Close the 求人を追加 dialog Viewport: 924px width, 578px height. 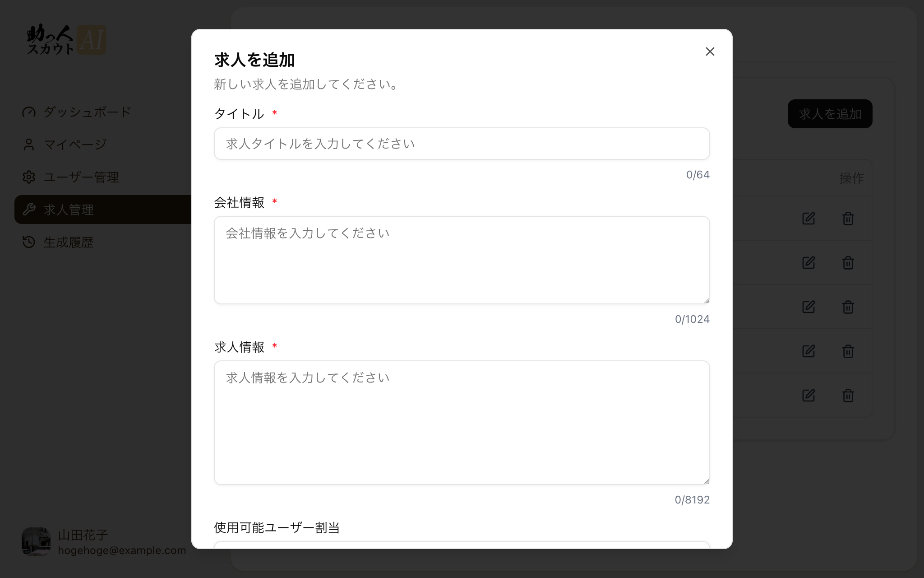[710, 51]
